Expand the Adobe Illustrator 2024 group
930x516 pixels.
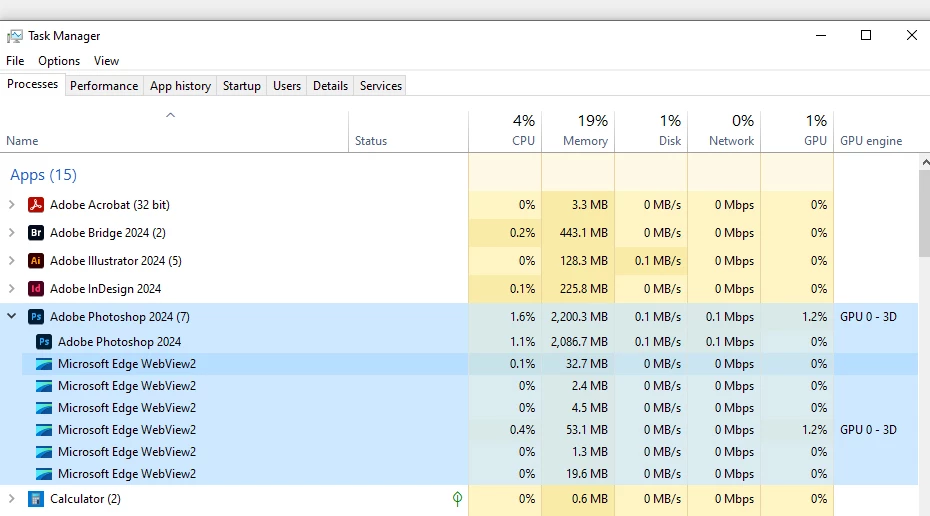(11, 260)
